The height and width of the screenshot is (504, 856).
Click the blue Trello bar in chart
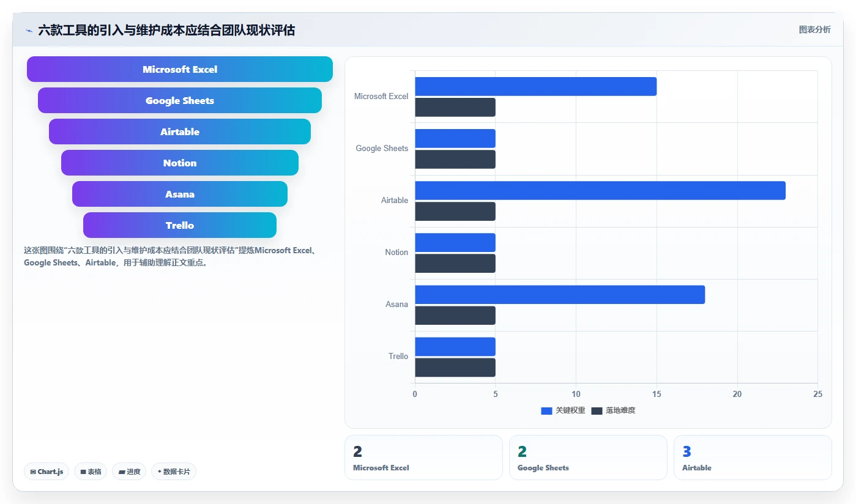[455, 346]
